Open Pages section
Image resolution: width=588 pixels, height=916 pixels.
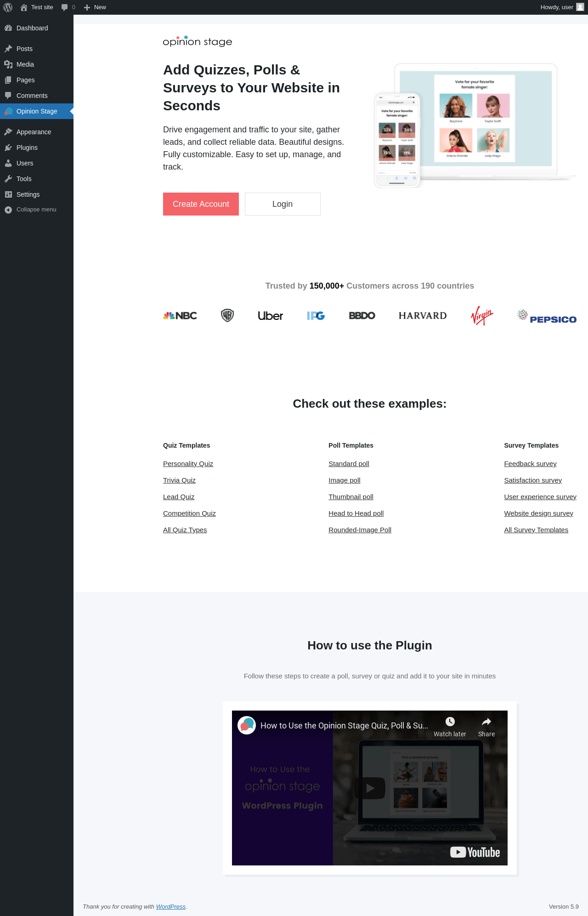37,80
